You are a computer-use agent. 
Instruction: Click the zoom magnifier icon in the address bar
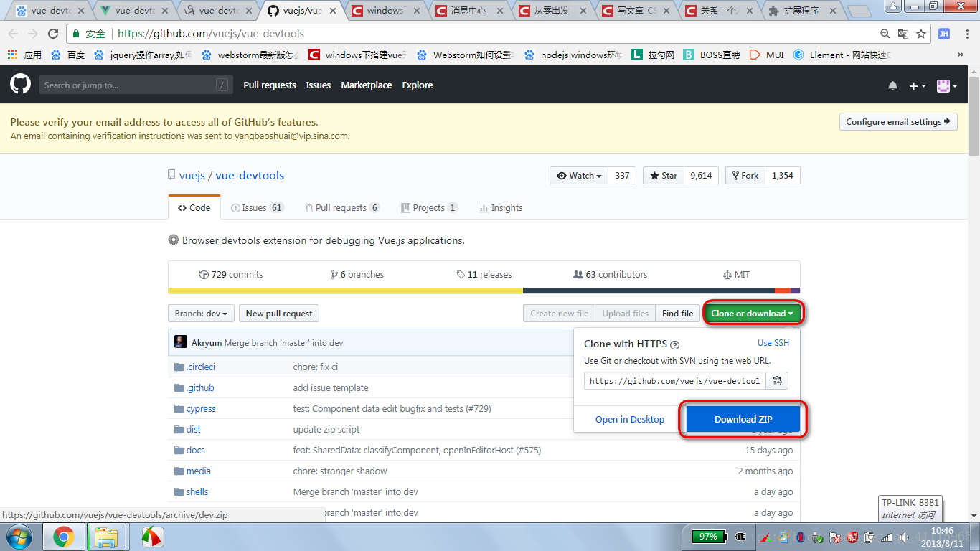pos(885,34)
